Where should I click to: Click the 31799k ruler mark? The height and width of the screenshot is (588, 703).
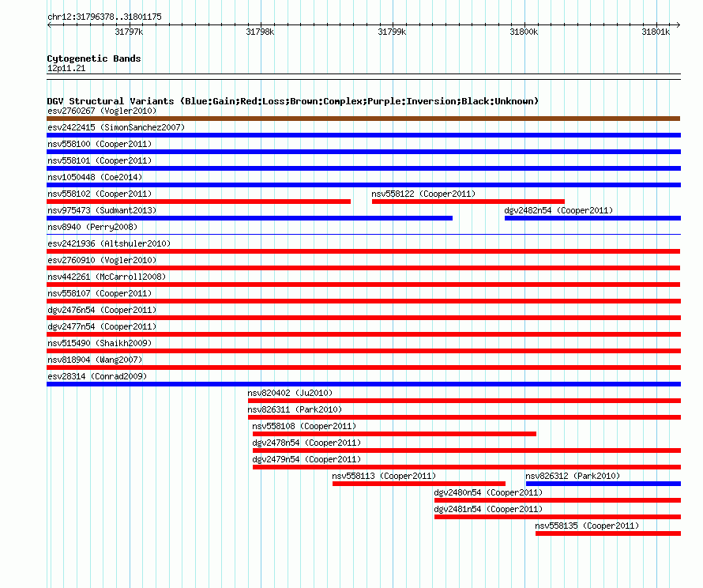392,32
